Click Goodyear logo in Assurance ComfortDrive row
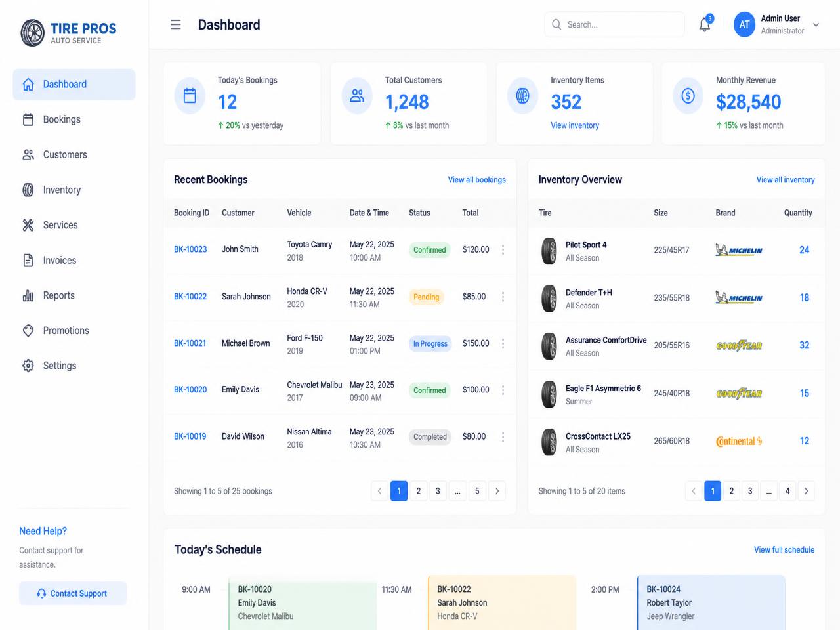This screenshot has width=840, height=630. click(x=739, y=345)
